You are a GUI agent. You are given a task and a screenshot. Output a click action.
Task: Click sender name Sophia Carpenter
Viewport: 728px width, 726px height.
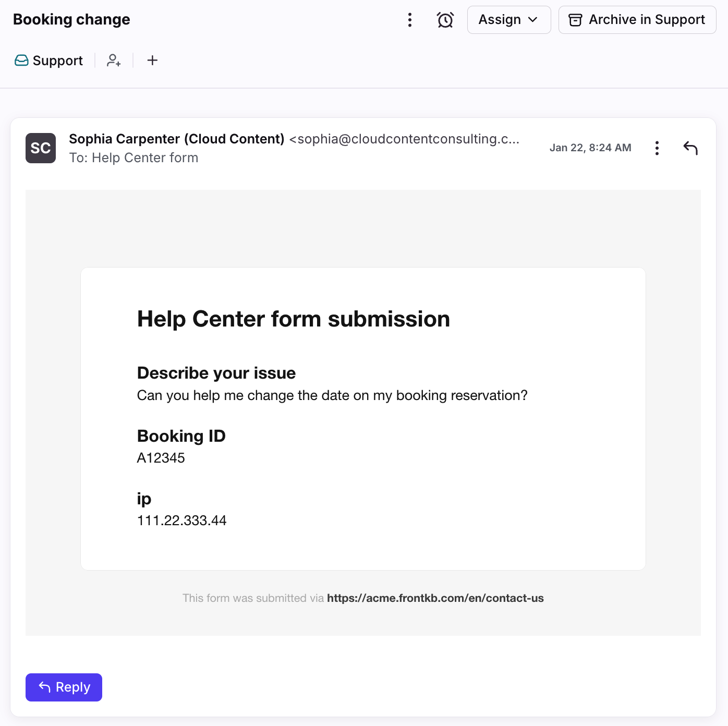[176, 139]
